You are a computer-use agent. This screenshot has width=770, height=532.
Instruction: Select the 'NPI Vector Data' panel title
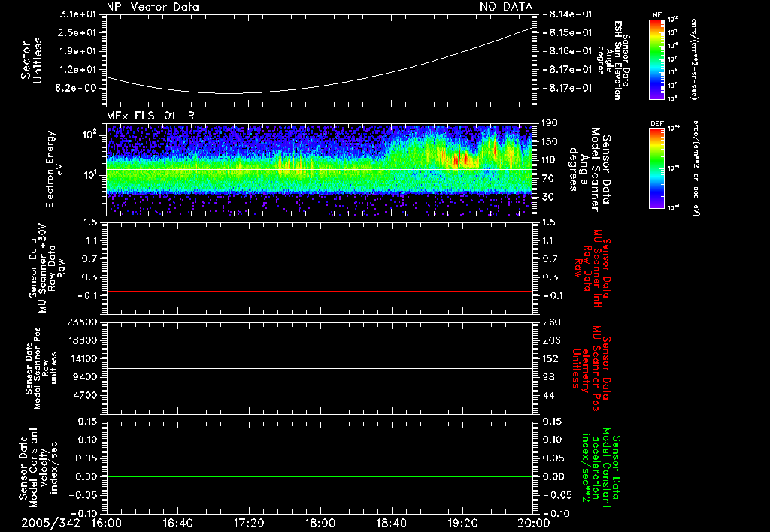pos(153,7)
